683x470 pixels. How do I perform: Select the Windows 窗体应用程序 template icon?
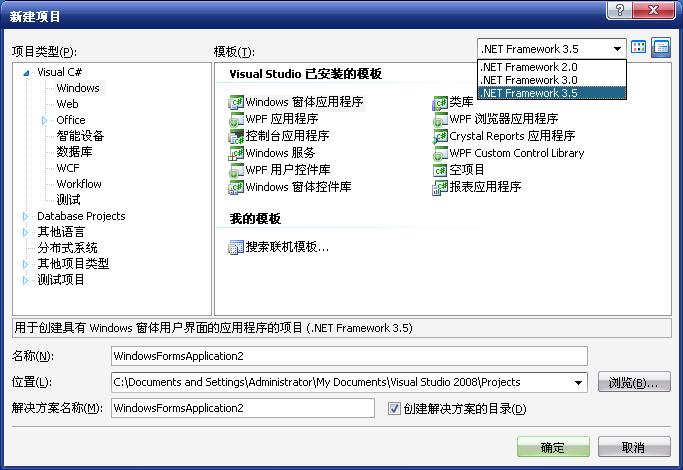[236, 102]
